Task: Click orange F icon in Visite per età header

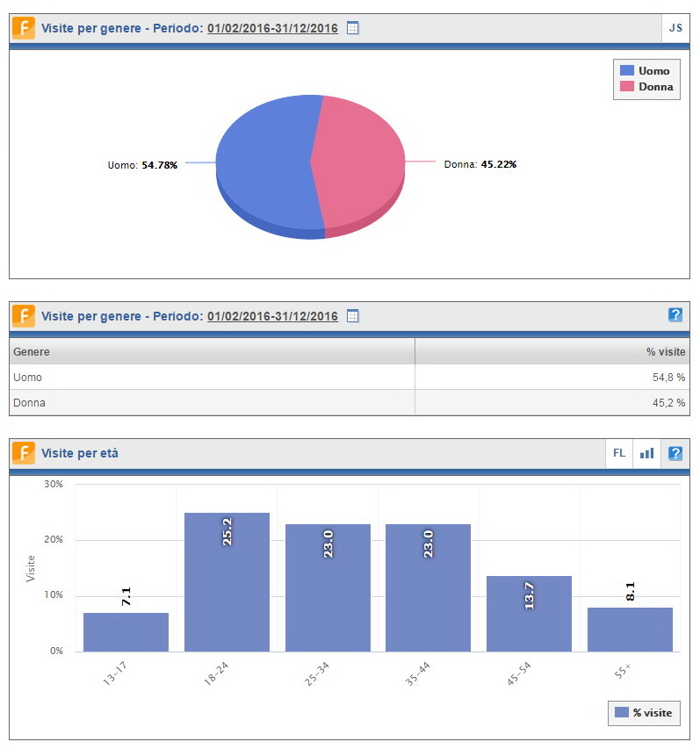Action: click(24, 453)
